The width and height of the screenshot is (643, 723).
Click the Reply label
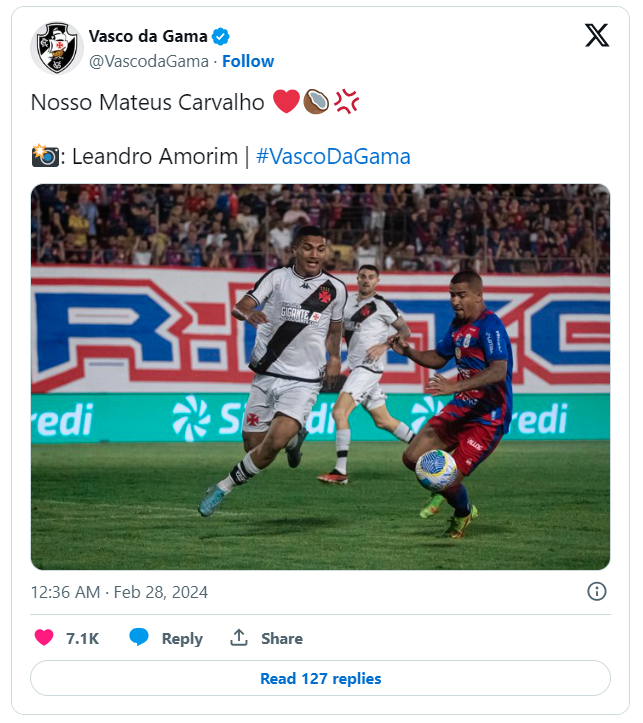tap(182, 638)
